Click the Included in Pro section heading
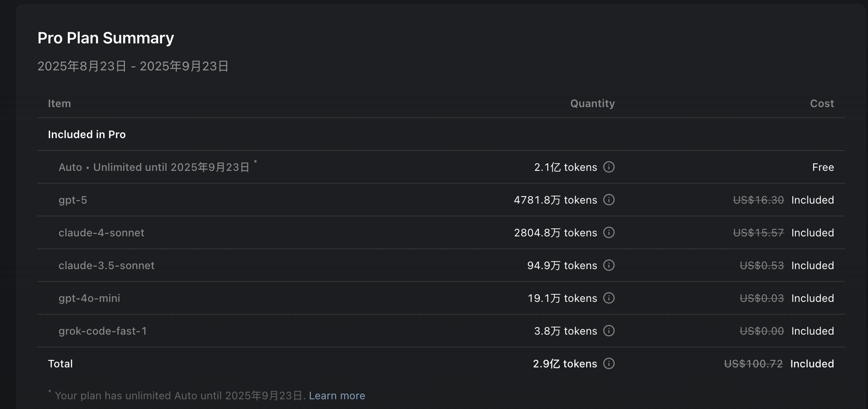Viewport: 868px width, 409px height. click(x=87, y=135)
